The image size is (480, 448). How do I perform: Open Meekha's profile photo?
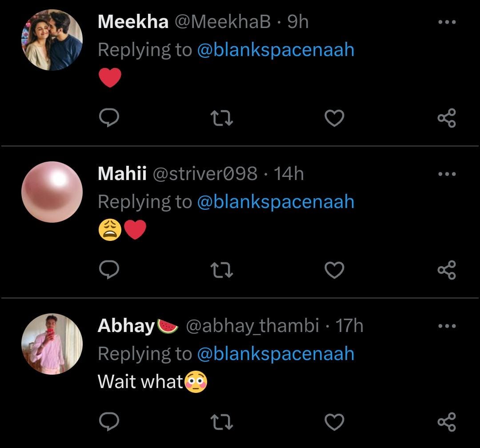click(52, 40)
